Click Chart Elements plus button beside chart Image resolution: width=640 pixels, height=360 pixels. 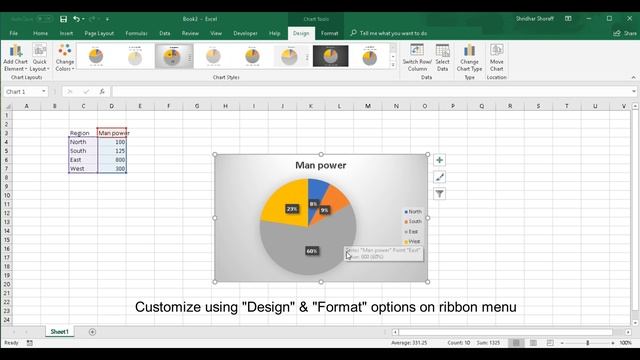point(439,160)
